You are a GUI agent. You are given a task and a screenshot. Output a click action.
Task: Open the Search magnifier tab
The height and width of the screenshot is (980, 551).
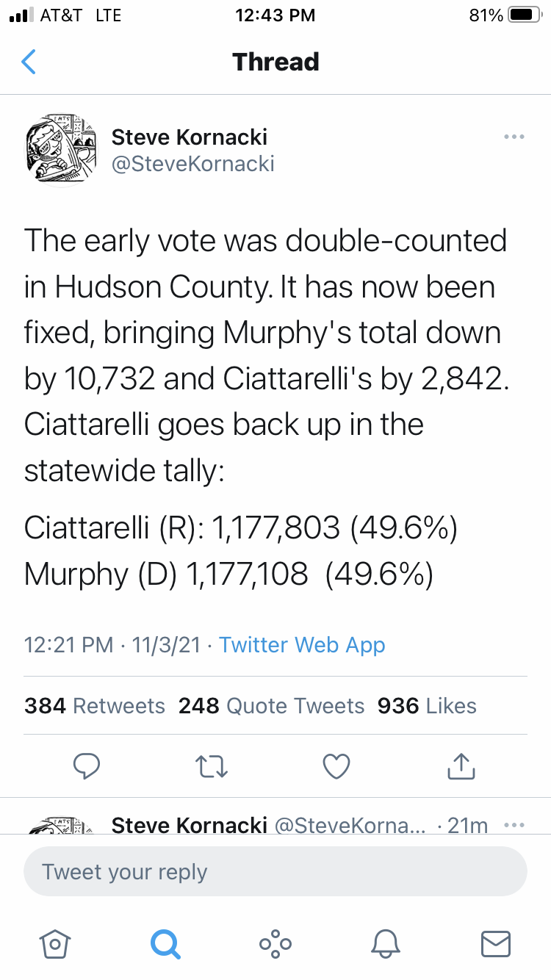165,943
